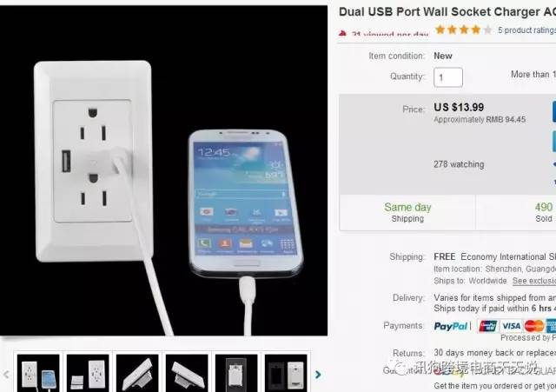Select third thumbnail of angled socket view
Viewport: 556px width, 392px height.
click(137, 373)
